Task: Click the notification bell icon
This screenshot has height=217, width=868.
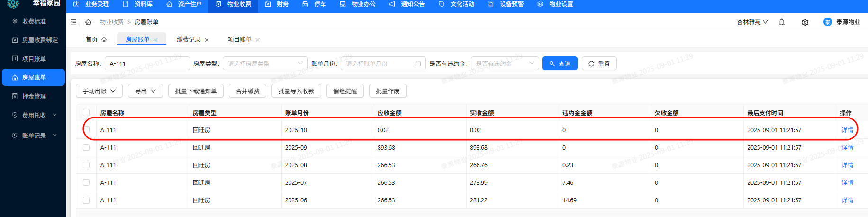Action: [782, 22]
